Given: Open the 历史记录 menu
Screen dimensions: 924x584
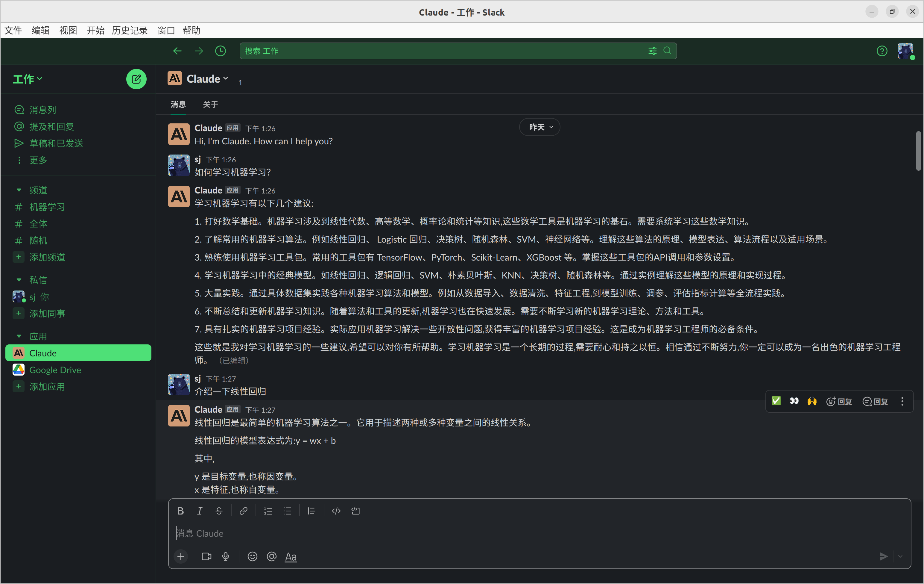Looking at the screenshot, I should (x=129, y=30).
